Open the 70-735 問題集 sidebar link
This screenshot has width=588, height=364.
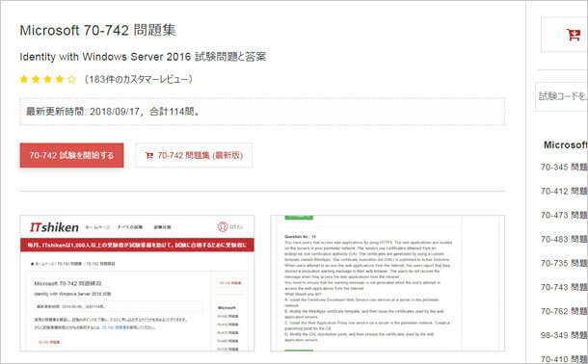coord(564,263)
